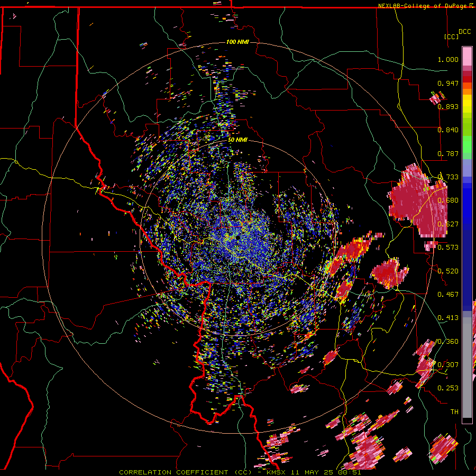Select the [CC] label near the legend
The image size is (476, 476).
click(x=451, y=36)
